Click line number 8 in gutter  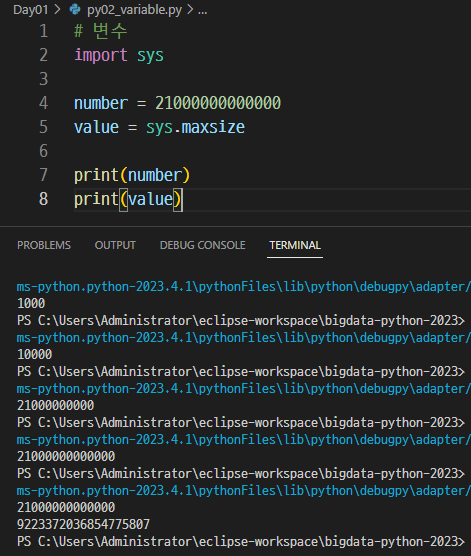[x=43, y=199]
